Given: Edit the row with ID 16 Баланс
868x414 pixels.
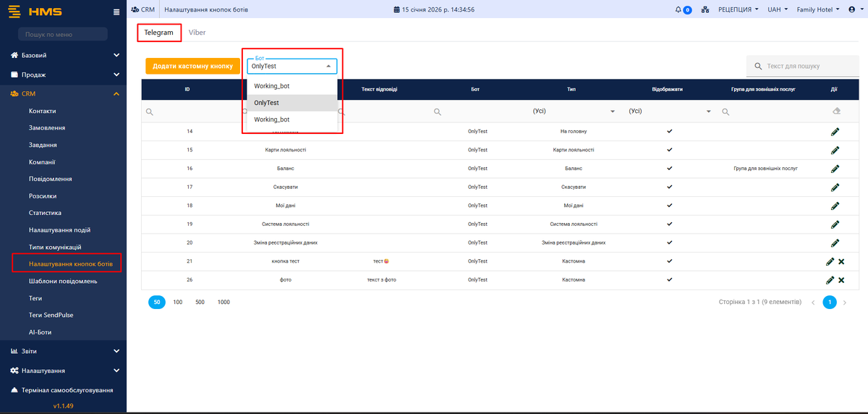Looking at the screenshot, I should [x=835, y=168].
